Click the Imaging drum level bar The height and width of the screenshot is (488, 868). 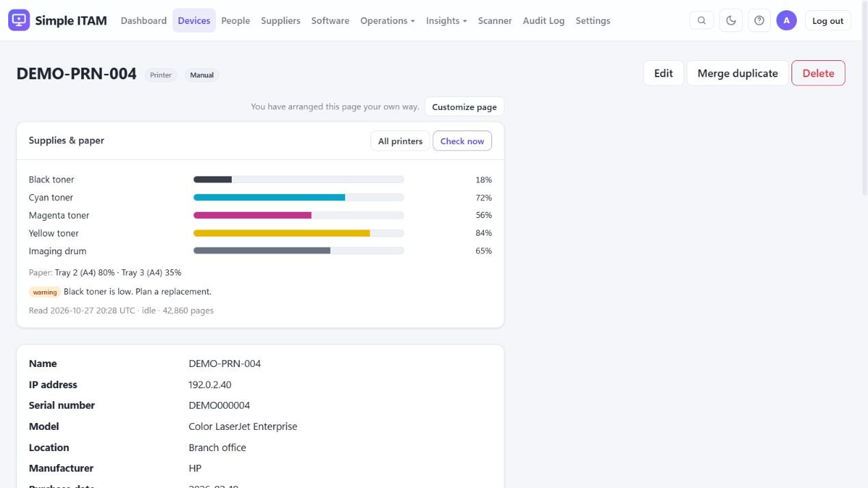[x=299, y=251]
